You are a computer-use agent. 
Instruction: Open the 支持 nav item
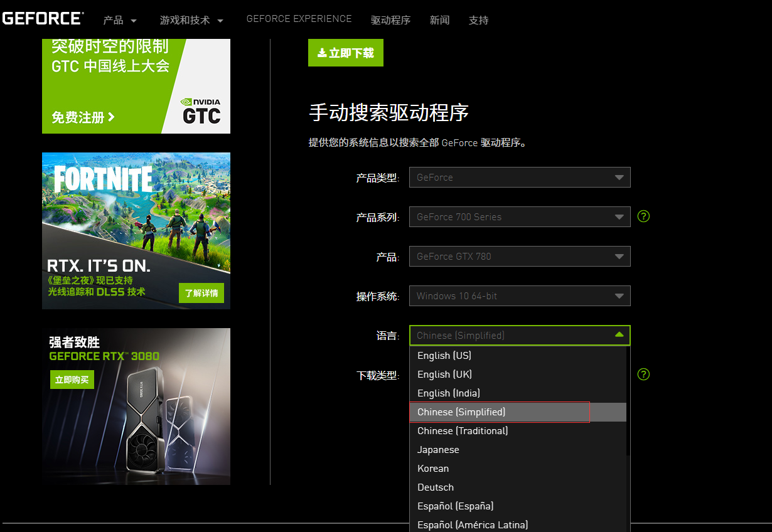pos(478,20)
